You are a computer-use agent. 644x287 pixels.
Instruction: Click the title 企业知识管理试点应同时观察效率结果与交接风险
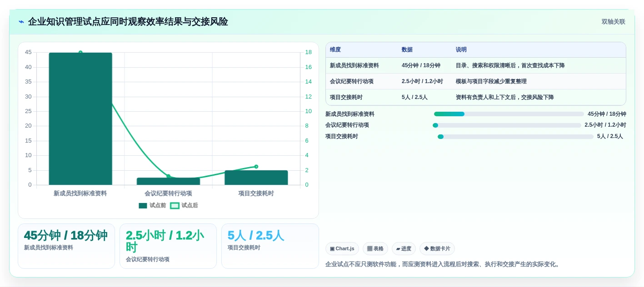[128, 22]
